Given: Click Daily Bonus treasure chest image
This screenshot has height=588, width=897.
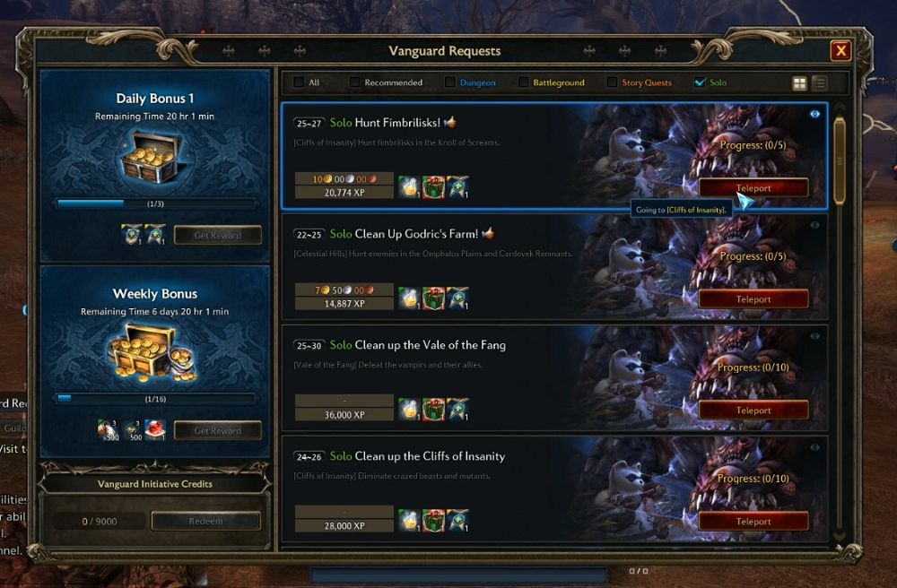Looking at the screenshot, I should pos(152,157).
